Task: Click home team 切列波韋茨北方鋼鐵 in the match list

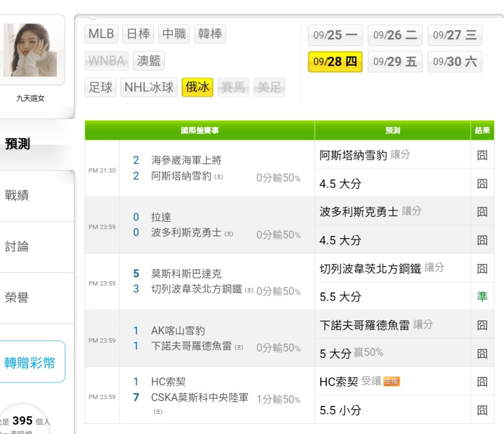Action: (x=197, y=289)
